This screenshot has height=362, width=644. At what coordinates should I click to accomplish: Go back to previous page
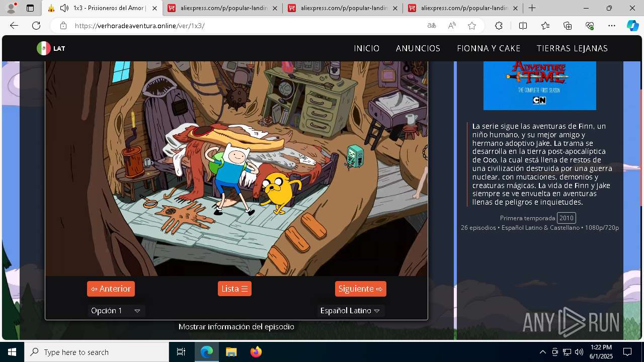click(x=14, y=26)
